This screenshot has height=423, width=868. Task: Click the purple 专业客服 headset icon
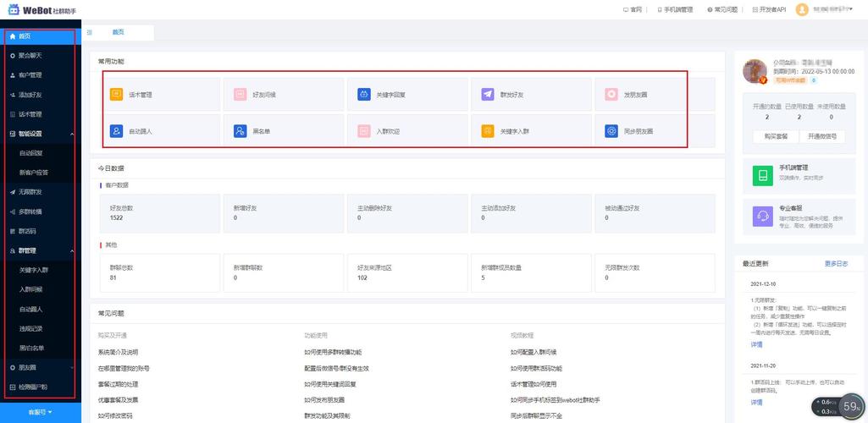tap(763, 217)
